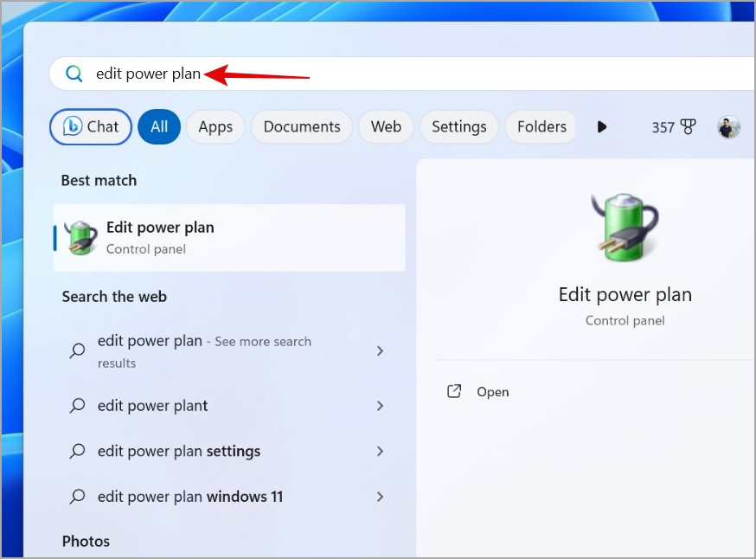
Task: Switch to the Documents filter tab
Action: click(302, 127)
